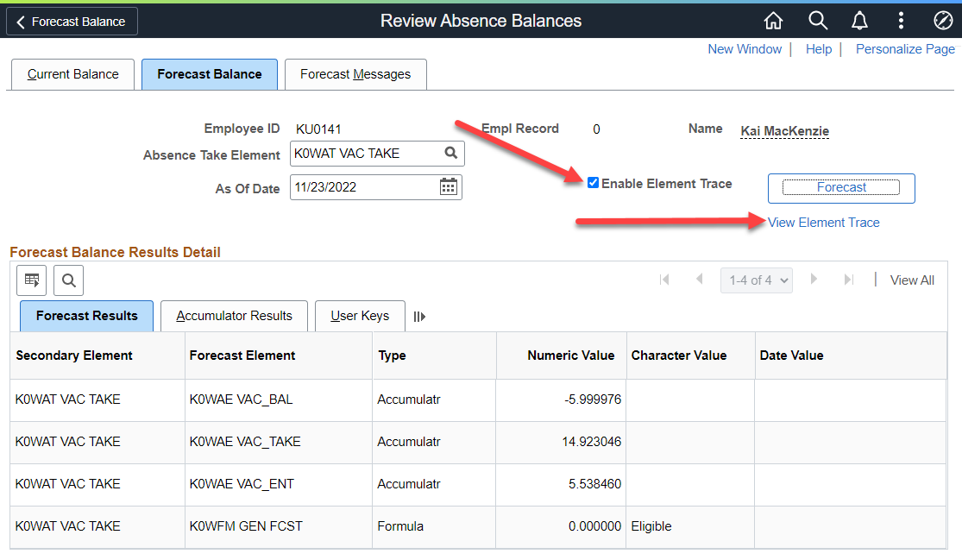
Task: Click the Forecast button
Action: coord(840,187)
